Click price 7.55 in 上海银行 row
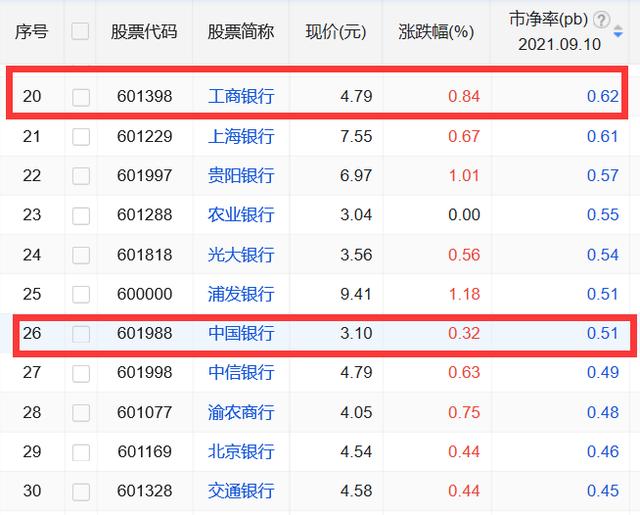 pyautogui.click(x=356, y=136)
